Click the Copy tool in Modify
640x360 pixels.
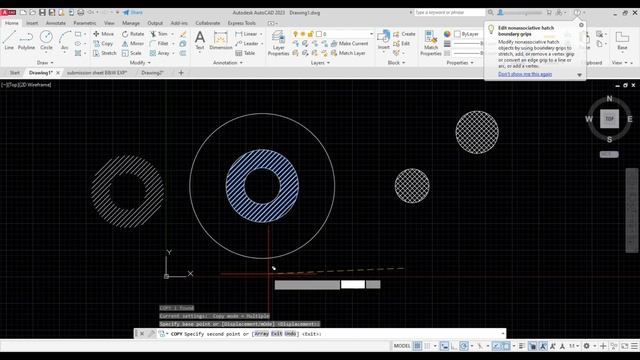(x=103, y=43)
